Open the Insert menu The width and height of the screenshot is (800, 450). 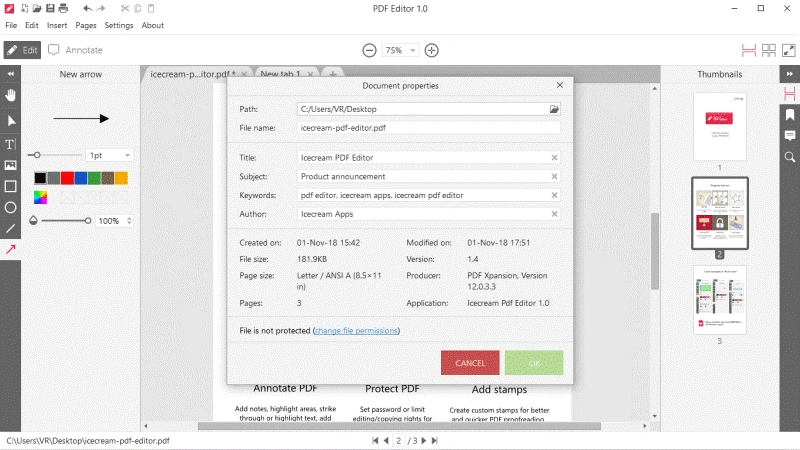coord(57,25)
